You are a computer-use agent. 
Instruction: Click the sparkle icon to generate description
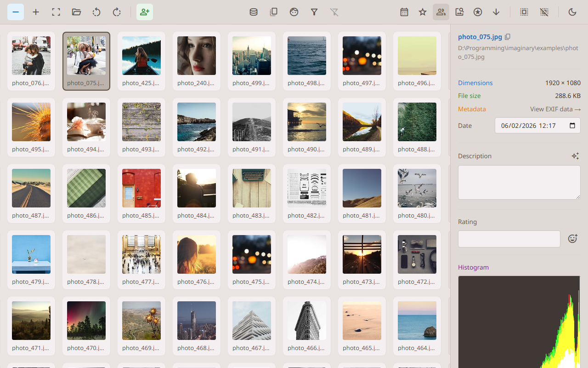pyautogui.click(x=575, y=156)
